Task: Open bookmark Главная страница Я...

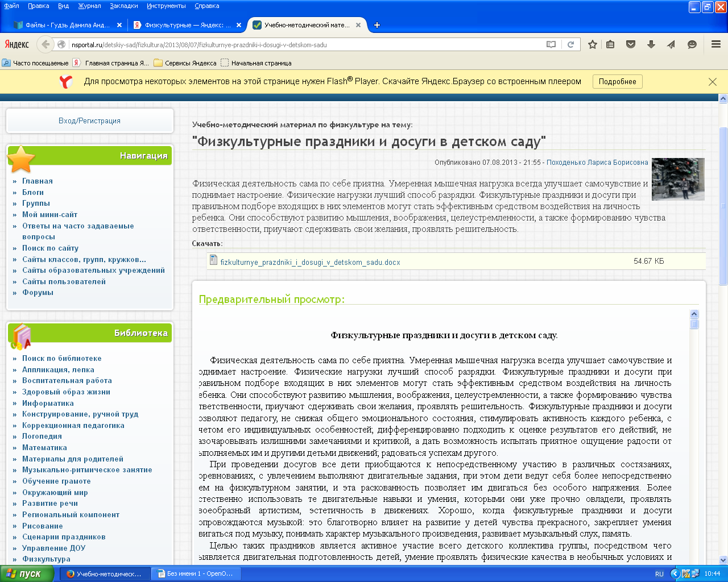Action: [110, 63]
